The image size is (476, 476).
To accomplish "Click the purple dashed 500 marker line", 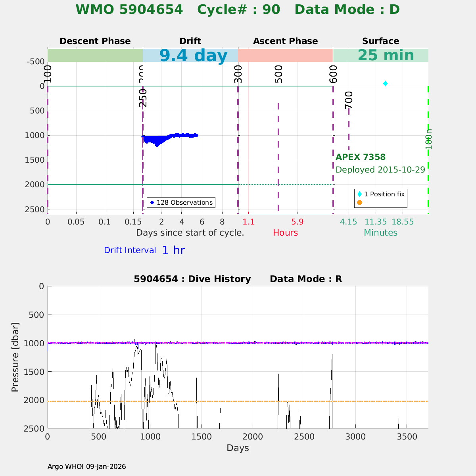I will 278,159.
